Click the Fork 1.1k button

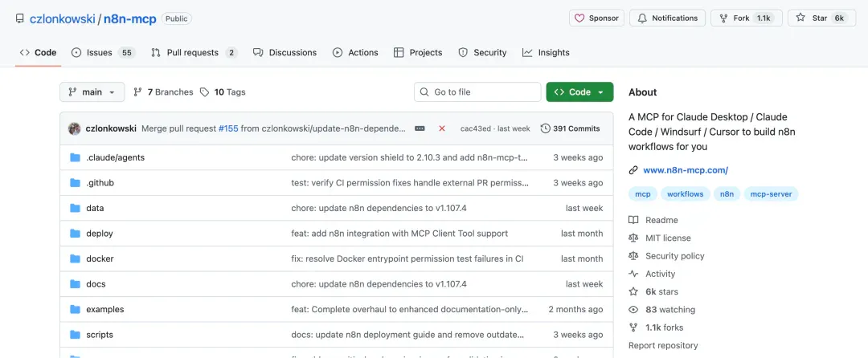[746, 18]
